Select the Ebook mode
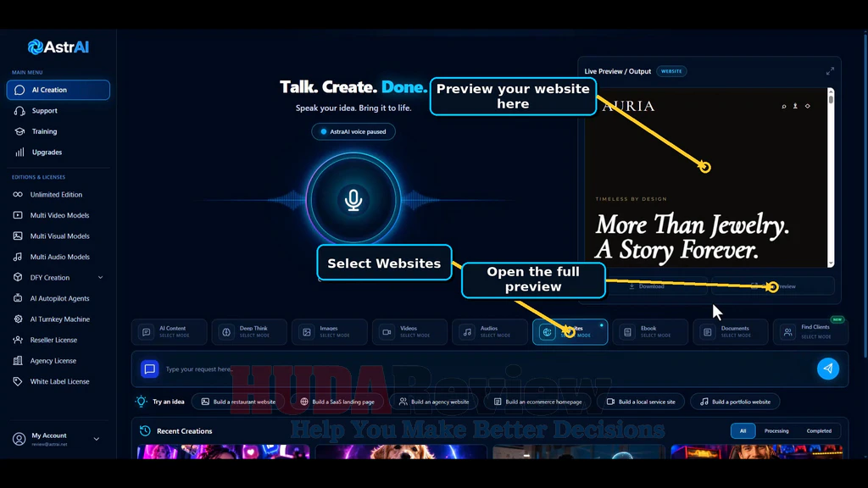868x488 pixels. [x=650, y=332]
